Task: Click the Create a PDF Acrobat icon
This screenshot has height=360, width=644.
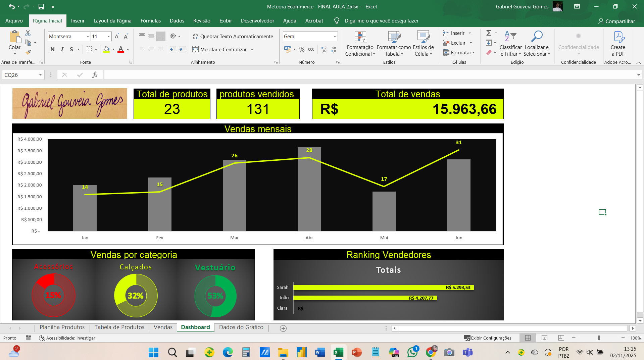Action: (x=618, y=43)
